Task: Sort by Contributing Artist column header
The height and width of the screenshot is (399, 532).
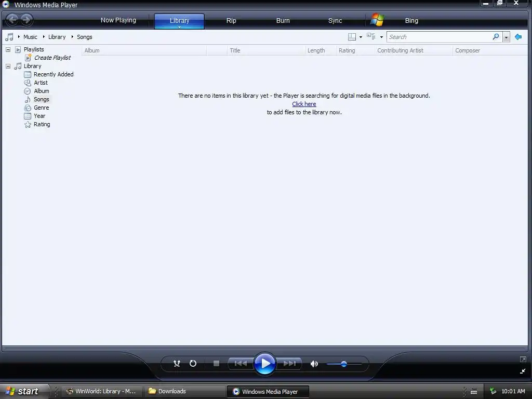Action: click(414, 50)
